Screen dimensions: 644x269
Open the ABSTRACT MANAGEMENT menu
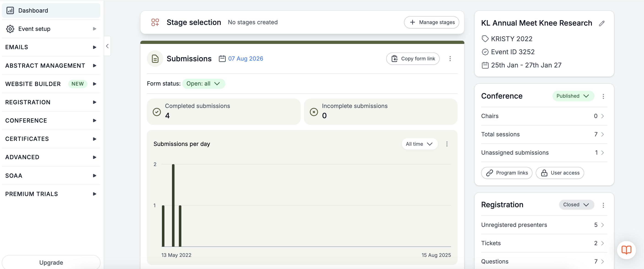[x=51, y=65]
